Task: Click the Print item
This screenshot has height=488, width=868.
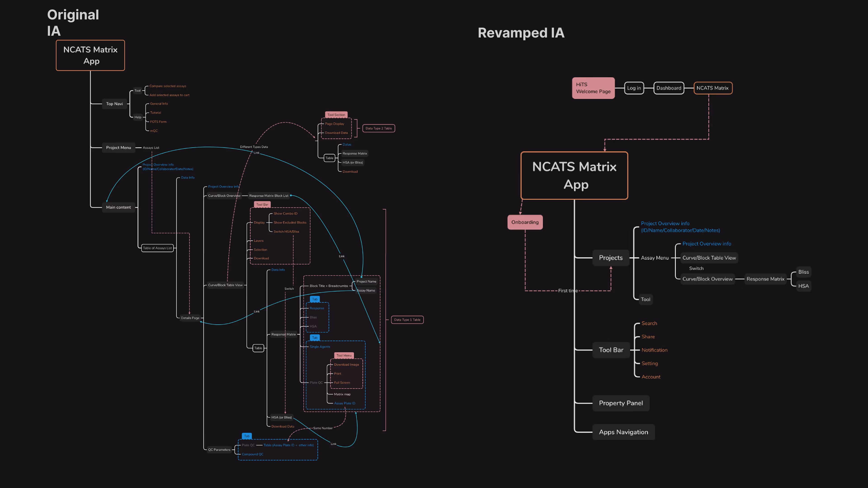Action: [337, 374]
